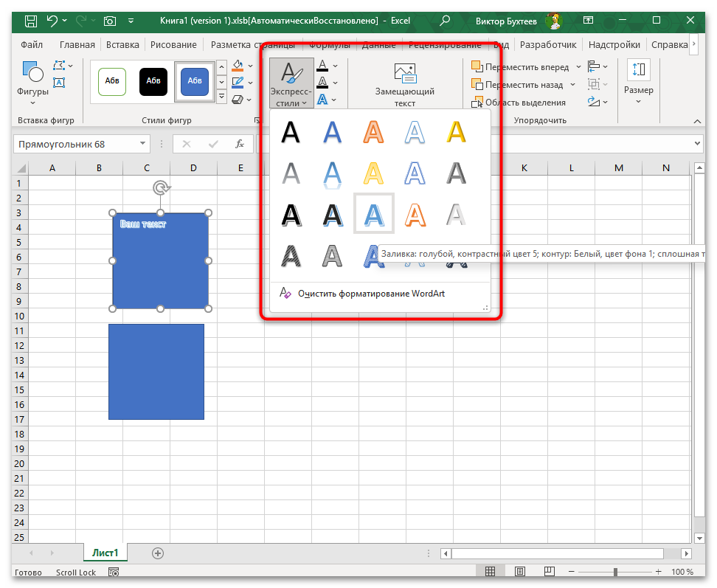Viewport: 717px width, 588px height.
Task: Click Переместить вперед
Action: pos(520,67)
